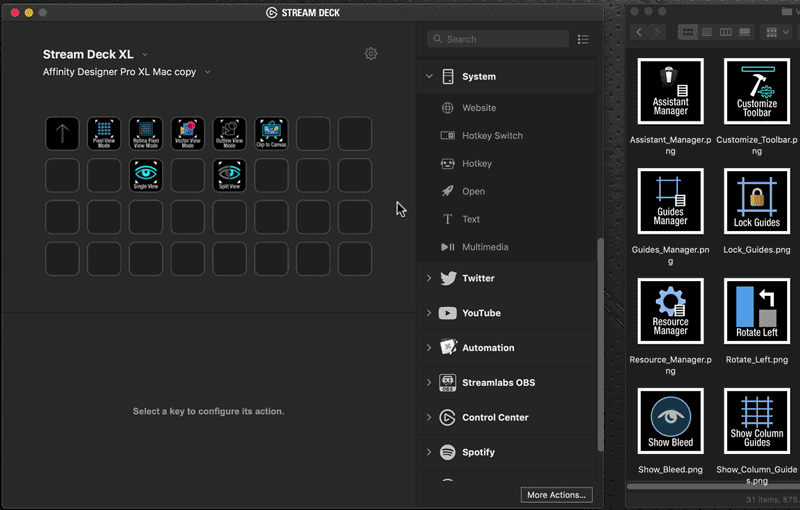The height and width of the screenshot is (510, 800).
Task: Select the Split View eye key
Action: click(230, 175)
